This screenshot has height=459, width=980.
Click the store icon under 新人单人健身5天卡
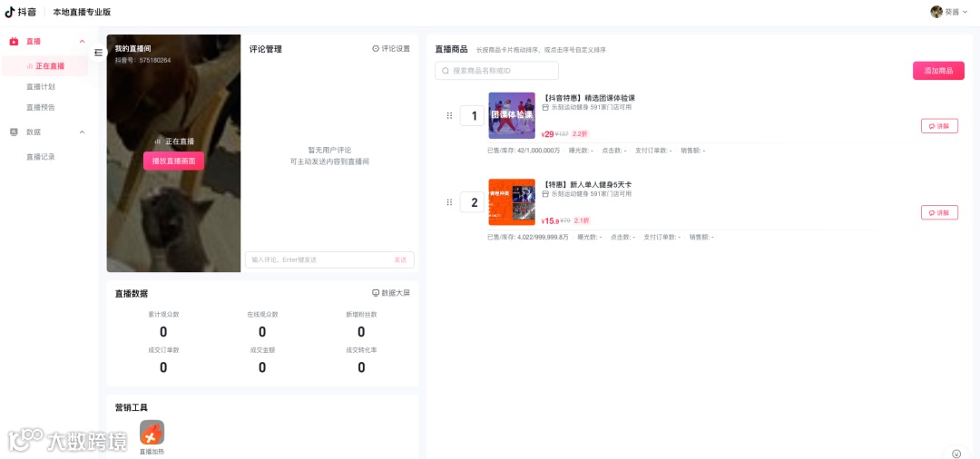tap(545, 194)
